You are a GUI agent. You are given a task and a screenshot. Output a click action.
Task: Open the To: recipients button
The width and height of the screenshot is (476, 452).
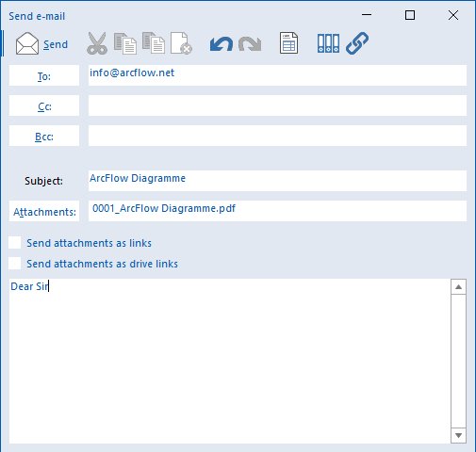[x=44, y=75]
